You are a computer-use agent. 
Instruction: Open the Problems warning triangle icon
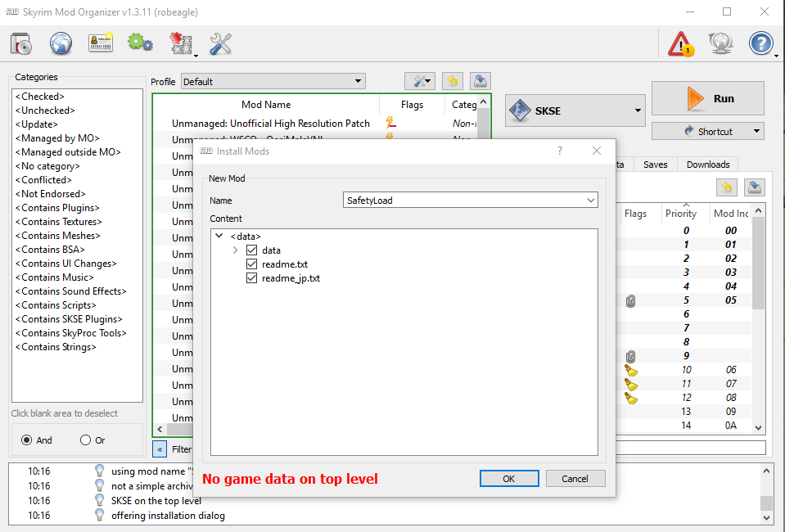(x=681, y=44)
